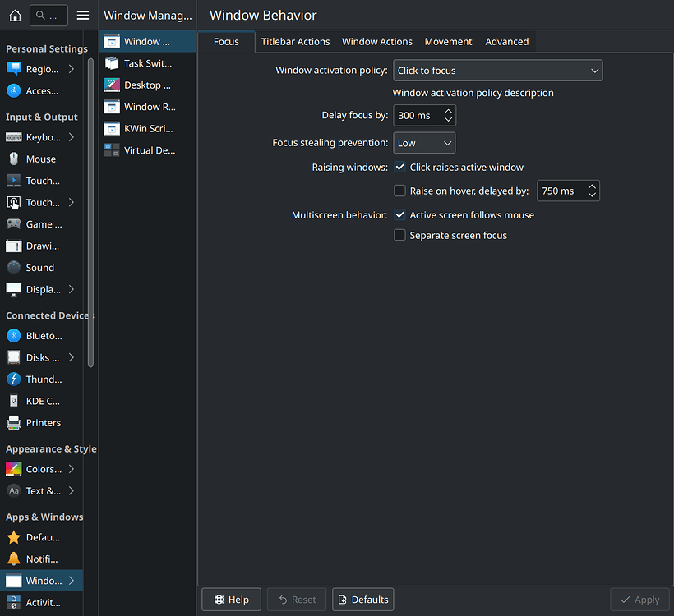Open the Printers settings entry
Viewport: 674px width, 616px height.
tap(43, 423)
